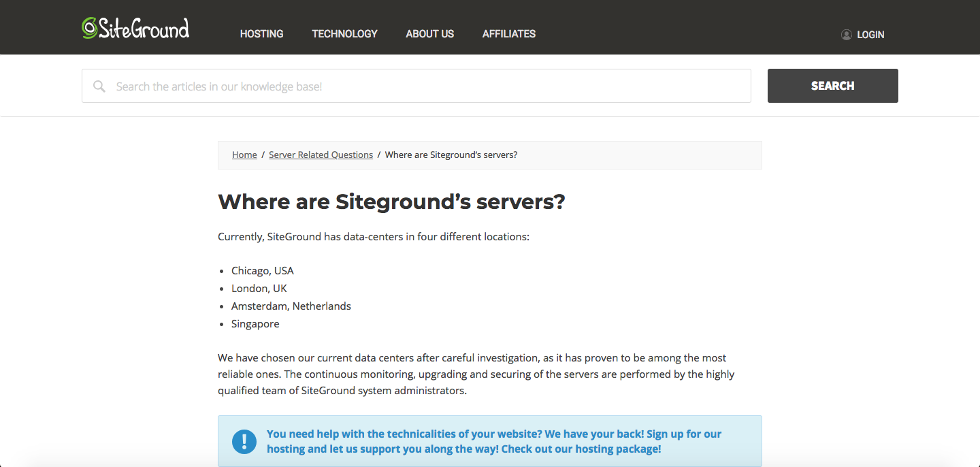Click the Chicago, USA list item
The width and height of the screenshot is (980, 467).
point(263,270)
